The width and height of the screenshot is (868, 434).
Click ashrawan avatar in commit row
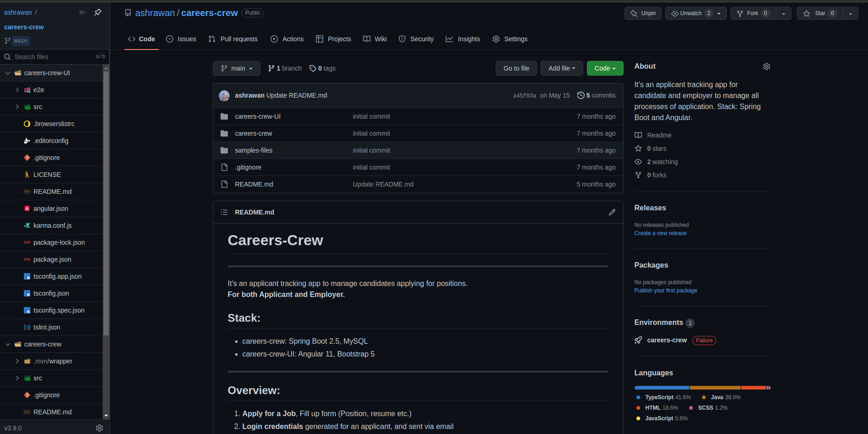[x=224, y=95]
